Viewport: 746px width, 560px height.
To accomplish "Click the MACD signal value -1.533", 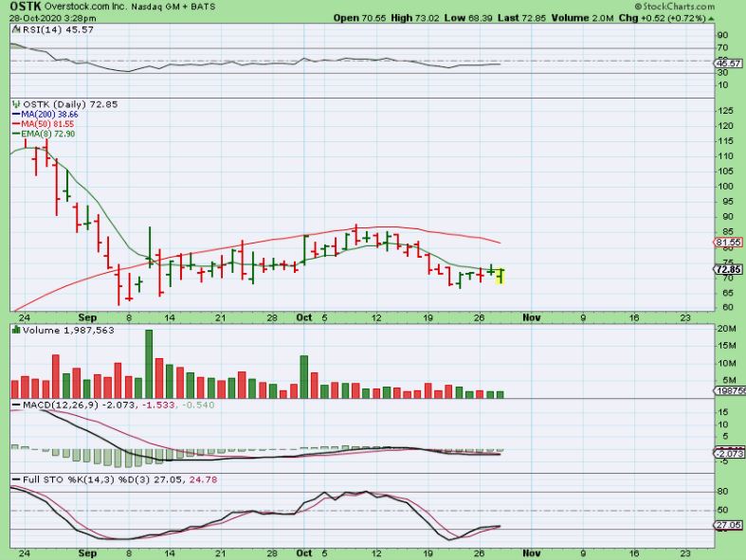I will click(x=158, y=405).
